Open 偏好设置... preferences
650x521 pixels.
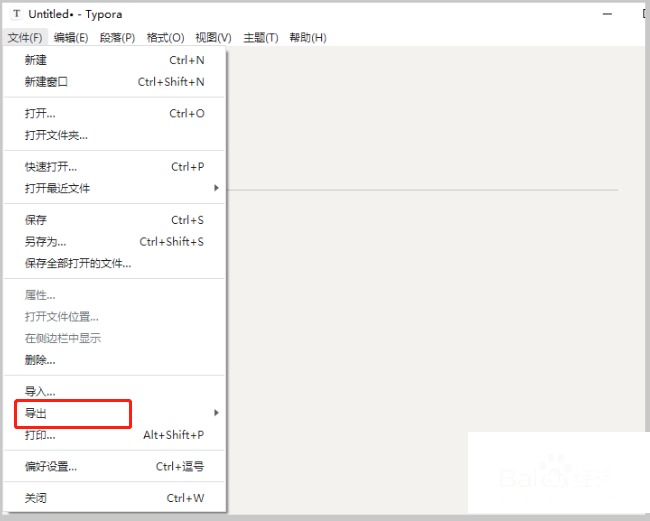click(114, 466)
